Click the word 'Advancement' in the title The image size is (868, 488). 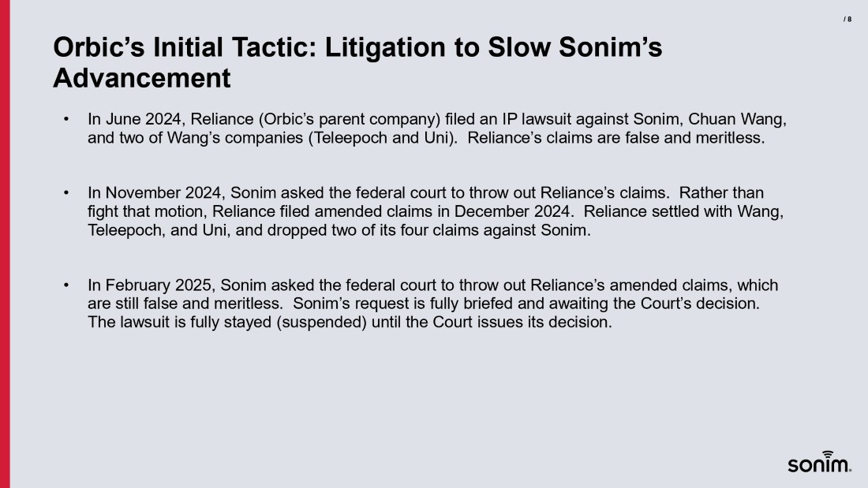pyautogui.click(x=142, y=79)
